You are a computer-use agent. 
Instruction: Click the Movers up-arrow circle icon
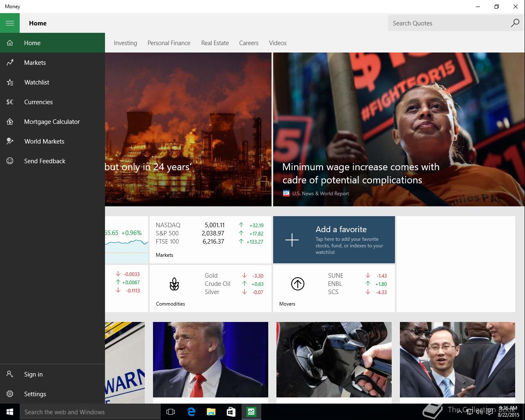point(298,284)
